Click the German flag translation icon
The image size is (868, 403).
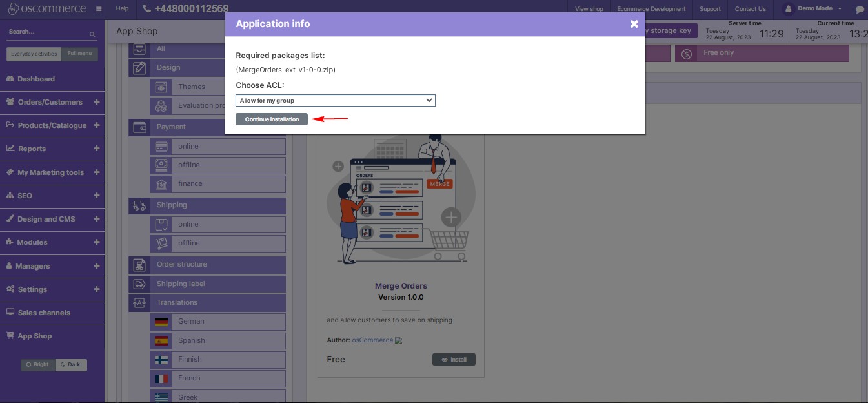click(161, 321)
